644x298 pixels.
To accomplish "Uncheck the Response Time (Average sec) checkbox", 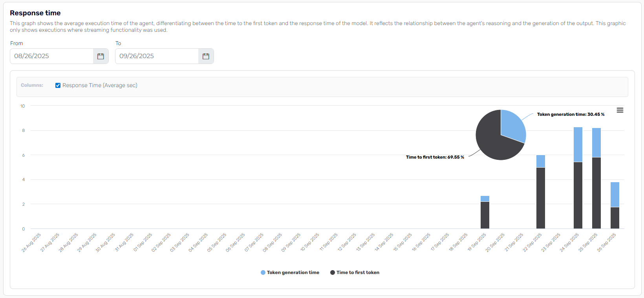I will 58,85.
